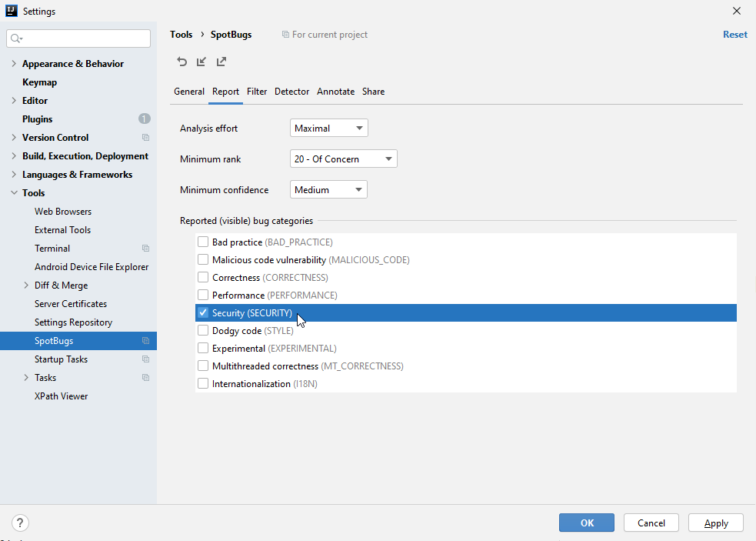Viewport: 756px width, 541px height.
Task: Open help via the question mark icon
Action: (20, 523)
